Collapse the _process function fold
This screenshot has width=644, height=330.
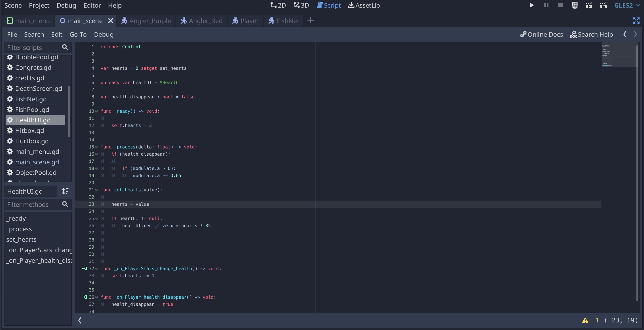point(96,147)
